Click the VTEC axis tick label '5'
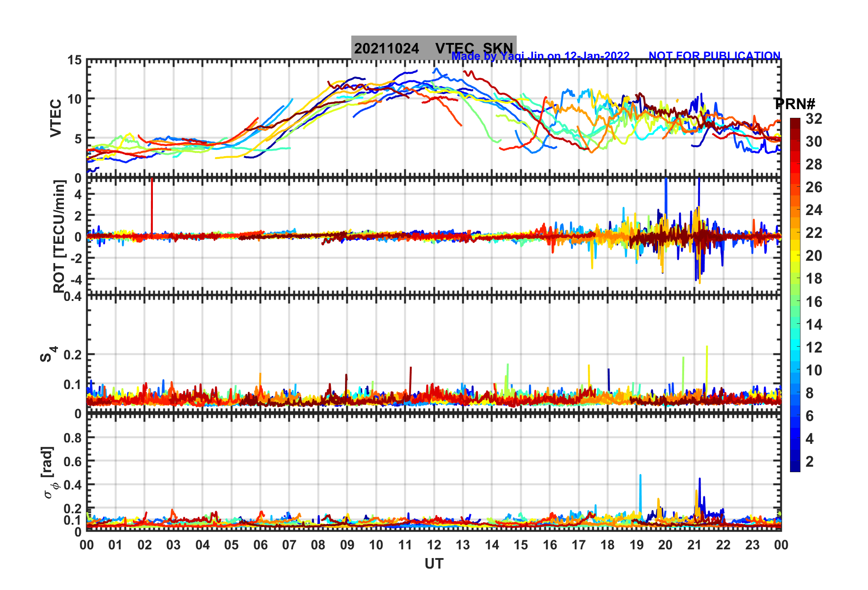 coord(78,138)
